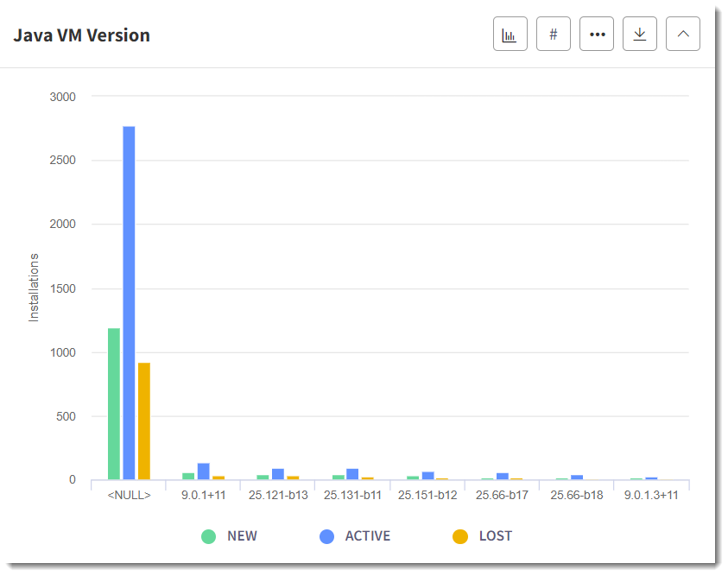
Task: Click the 25.66-b17 axis label
Action: point(502,495)
